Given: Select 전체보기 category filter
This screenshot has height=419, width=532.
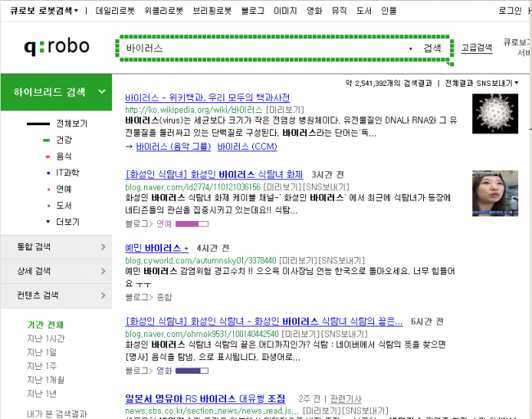Looking at the screenshot, I should [x=72, y=124].
